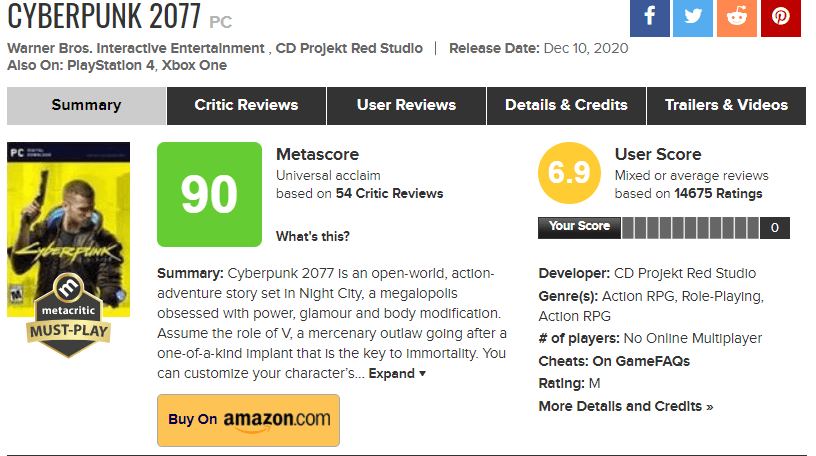Click the green Metascore 90 badge
This screenshot has width=816, height=456.
(209, 195)
